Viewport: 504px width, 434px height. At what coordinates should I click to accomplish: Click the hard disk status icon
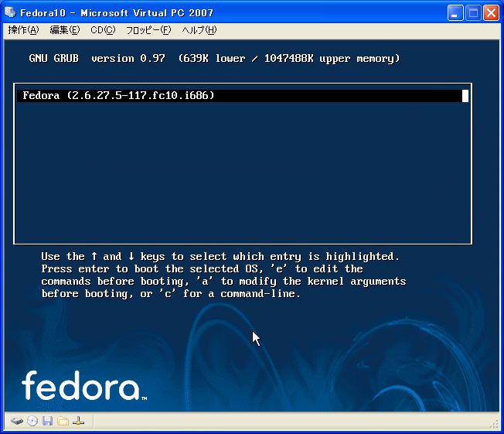coord(17,421)
